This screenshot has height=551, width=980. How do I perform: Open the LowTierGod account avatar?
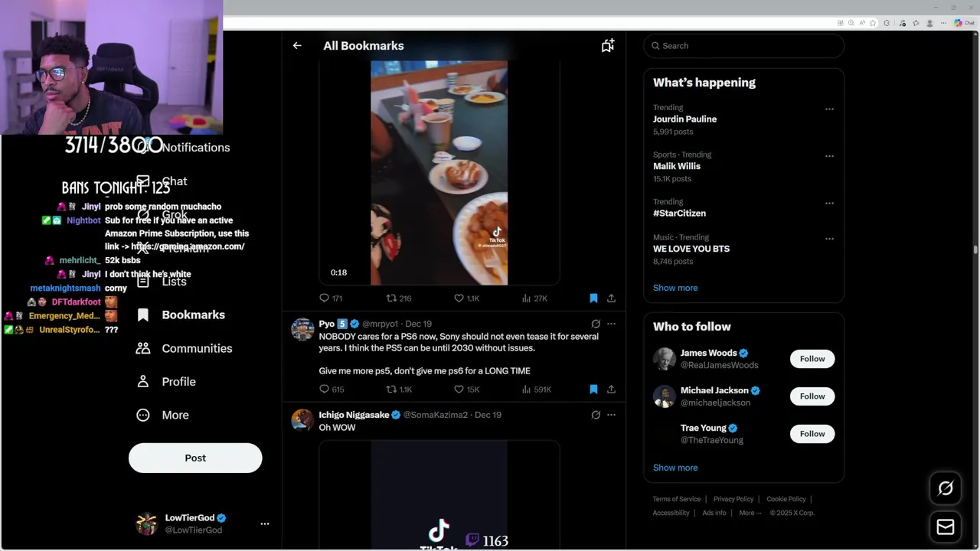click(x=146, y=523)
